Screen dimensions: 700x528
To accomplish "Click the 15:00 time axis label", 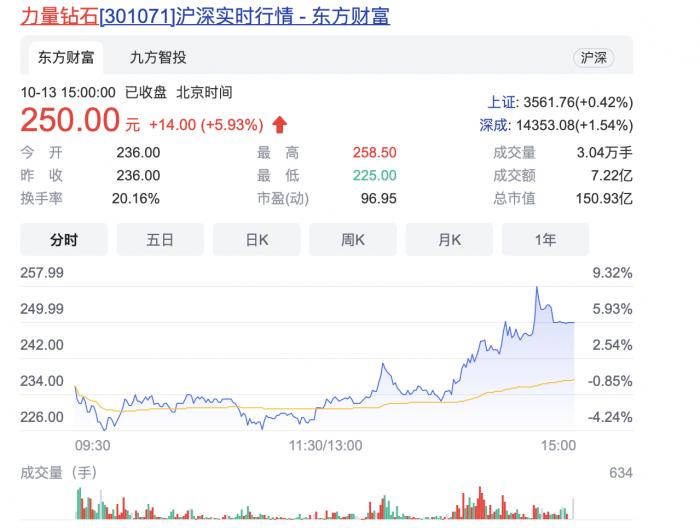I will 558,445.
